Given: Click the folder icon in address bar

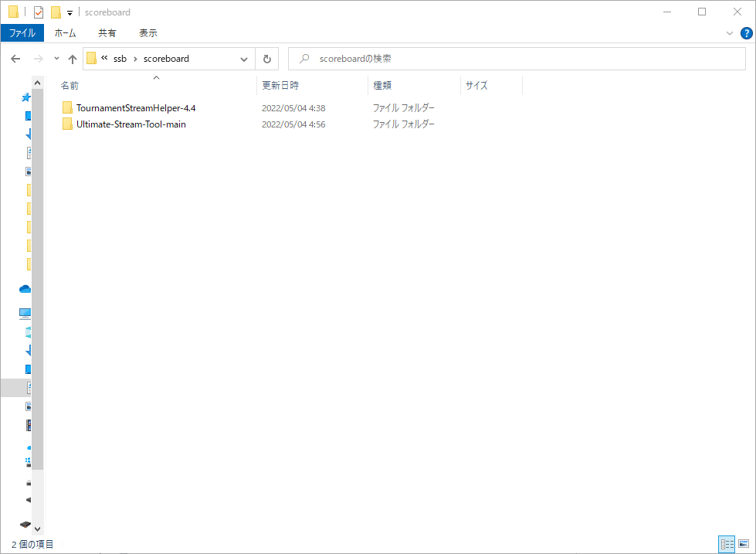Looking at the screenshot, I should pos(92,59).
